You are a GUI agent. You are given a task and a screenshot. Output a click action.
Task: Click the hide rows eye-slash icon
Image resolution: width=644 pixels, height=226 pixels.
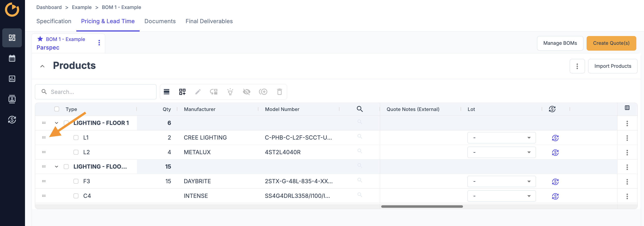[247, 92]
